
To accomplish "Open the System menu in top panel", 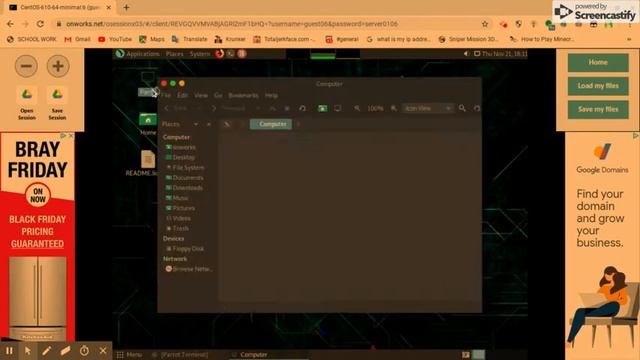I will click(x=200, y=54).
